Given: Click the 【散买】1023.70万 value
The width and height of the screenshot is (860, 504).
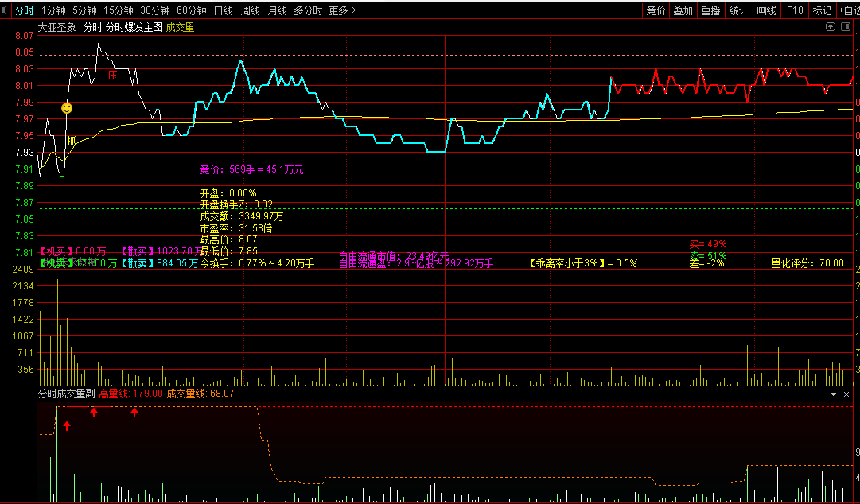Looking at the screenshot, I should point(162,251).
